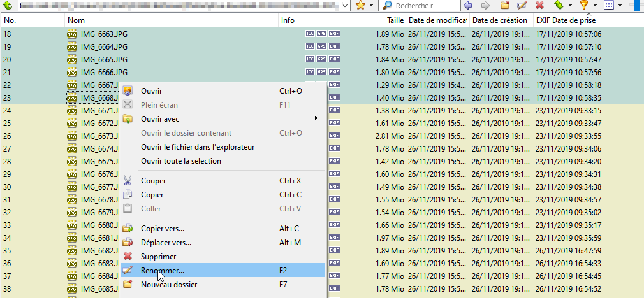Select 'Copier vers...' in context menu

coord(163,228)
